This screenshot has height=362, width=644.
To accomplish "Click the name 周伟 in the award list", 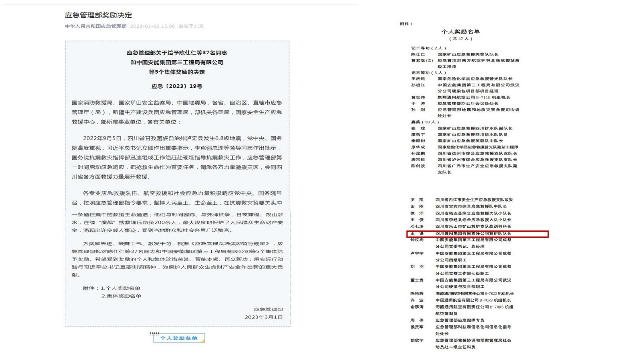I will (x=417, y=320).
